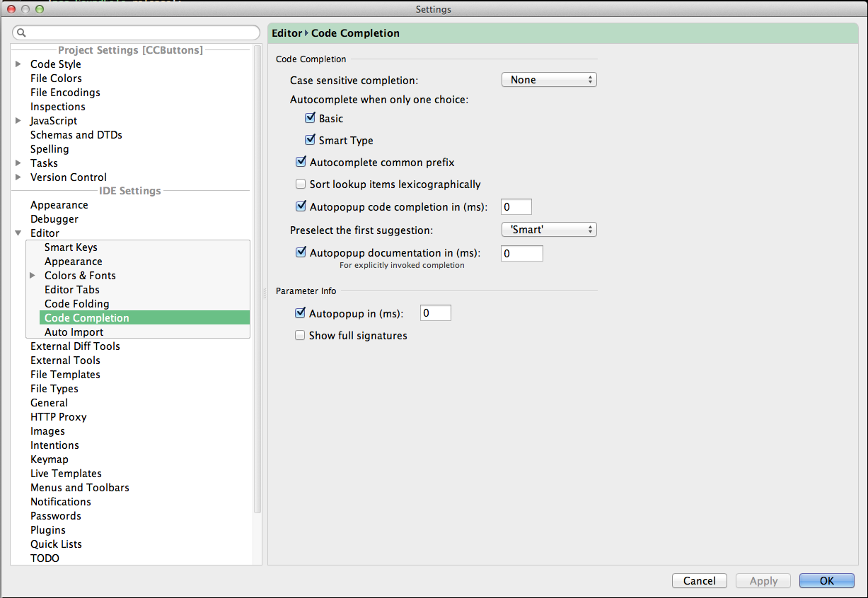
Task: Open HTTP Proxy settings
Action: click(59, 417)
